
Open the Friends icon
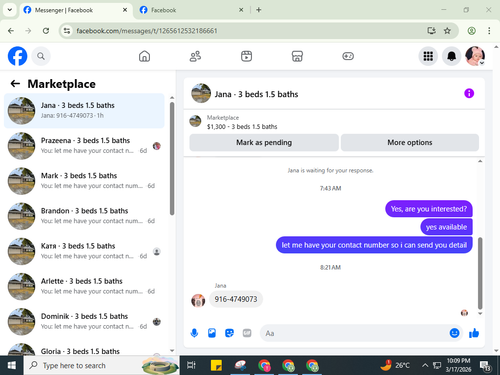(195, 56)
